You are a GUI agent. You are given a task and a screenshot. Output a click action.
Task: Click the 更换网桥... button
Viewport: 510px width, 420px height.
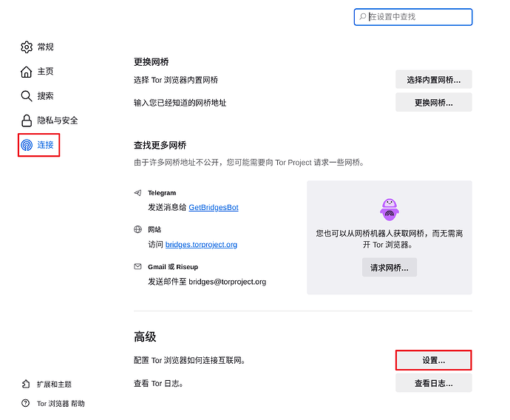coord(434,103)
